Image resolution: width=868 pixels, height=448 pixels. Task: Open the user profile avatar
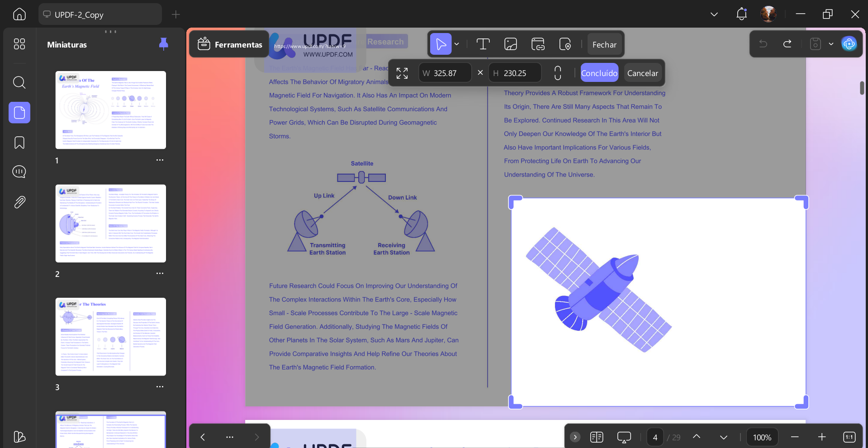768,14
